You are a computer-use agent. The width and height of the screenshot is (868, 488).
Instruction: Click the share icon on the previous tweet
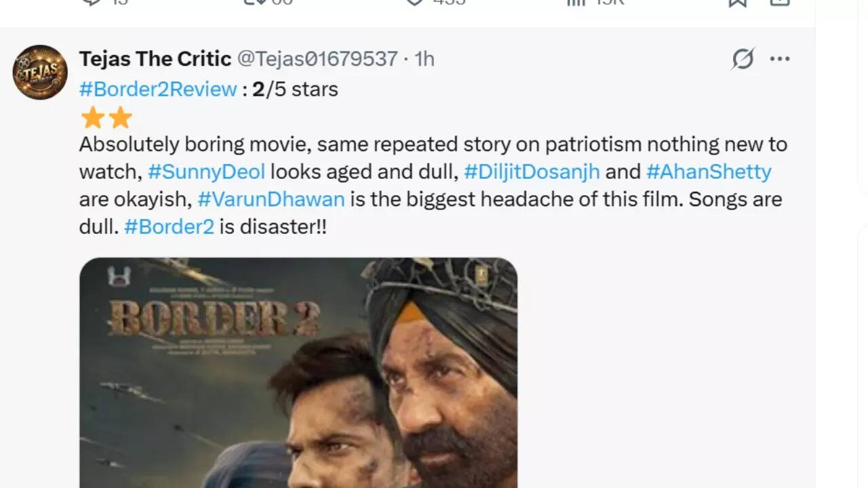coord(780,2)
